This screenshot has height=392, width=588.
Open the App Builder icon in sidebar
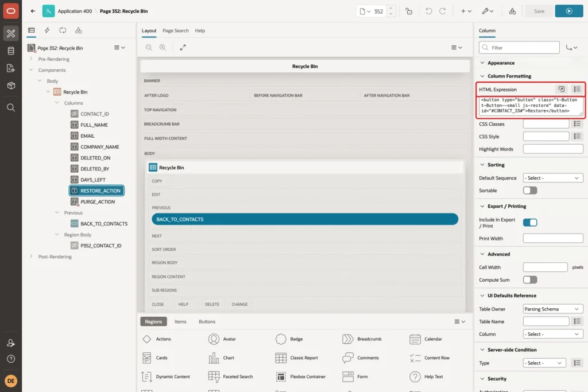point(11,33)
